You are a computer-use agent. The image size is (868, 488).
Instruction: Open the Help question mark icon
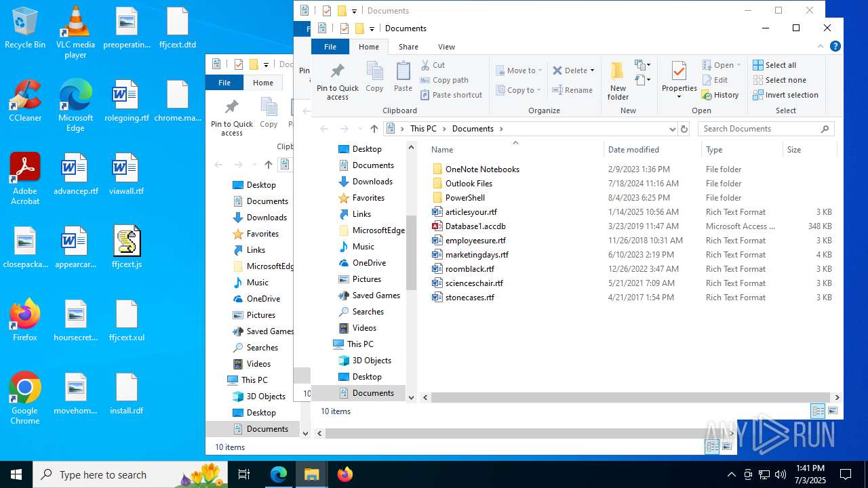click(835, 46)
